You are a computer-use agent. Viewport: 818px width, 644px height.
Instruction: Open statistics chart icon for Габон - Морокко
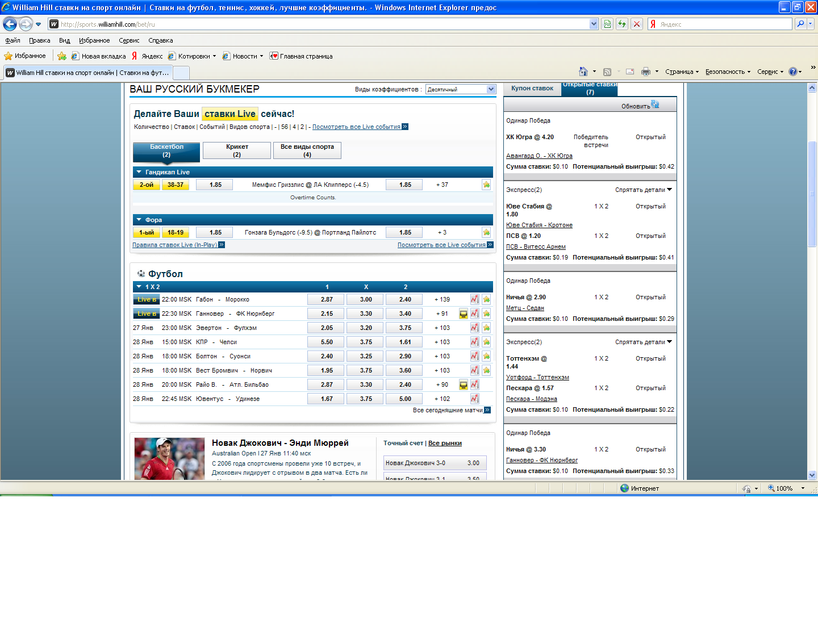tap(474, 299)
